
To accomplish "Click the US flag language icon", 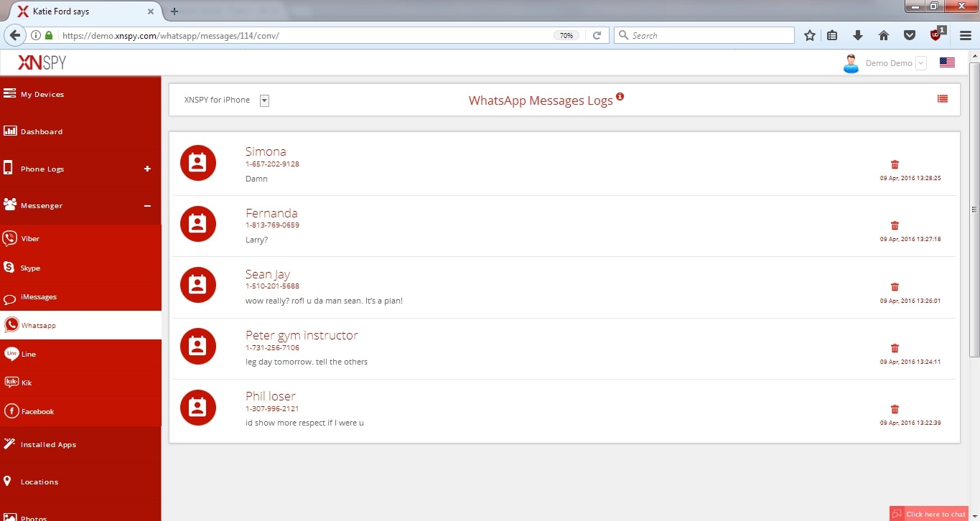I will pos(947,62).
